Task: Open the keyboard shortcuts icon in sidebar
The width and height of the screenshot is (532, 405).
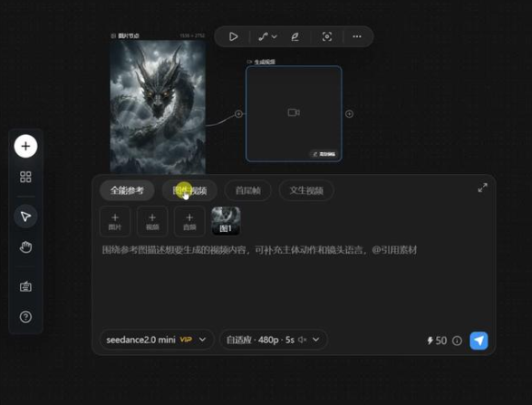Action: [25, 286]
